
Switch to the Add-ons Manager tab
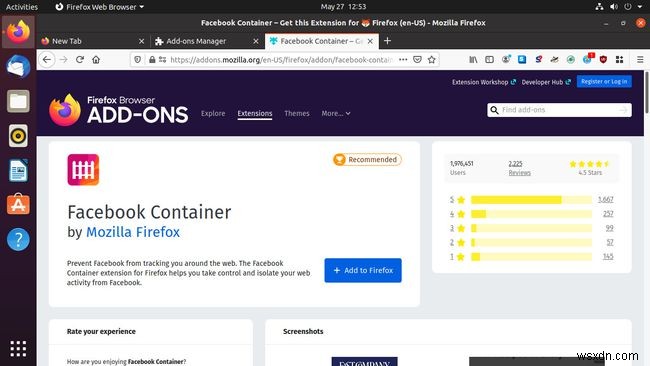(x=206, y=41)
